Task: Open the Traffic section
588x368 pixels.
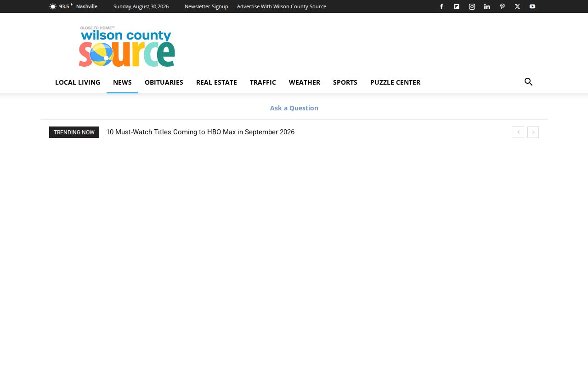Action: point(263,82)
